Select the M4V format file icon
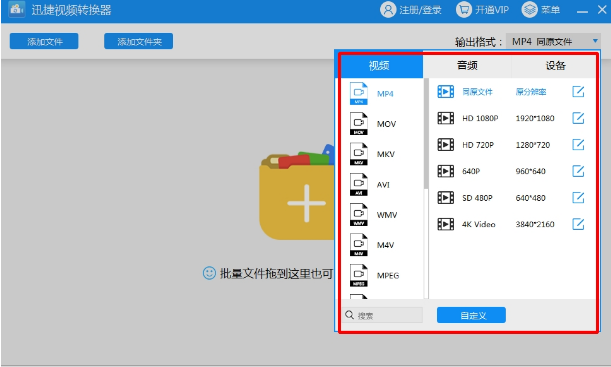611x367 pixels. [358, 245]
